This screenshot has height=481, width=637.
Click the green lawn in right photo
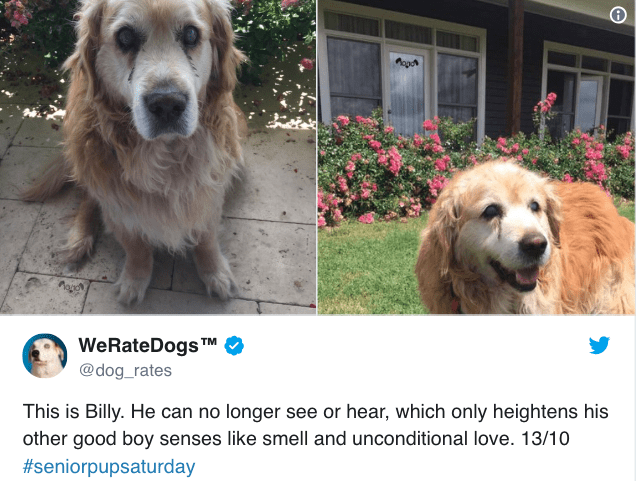[x=366, y=268]
